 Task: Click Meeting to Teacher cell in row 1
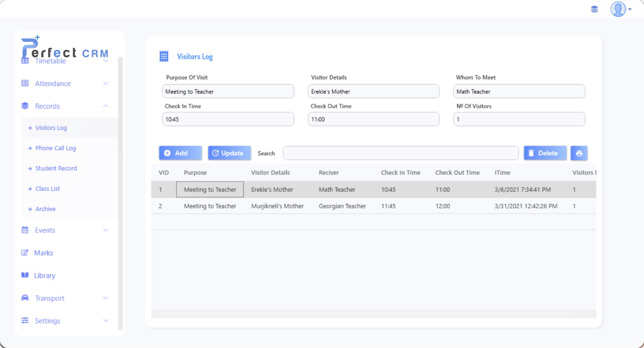pos(210,189)
